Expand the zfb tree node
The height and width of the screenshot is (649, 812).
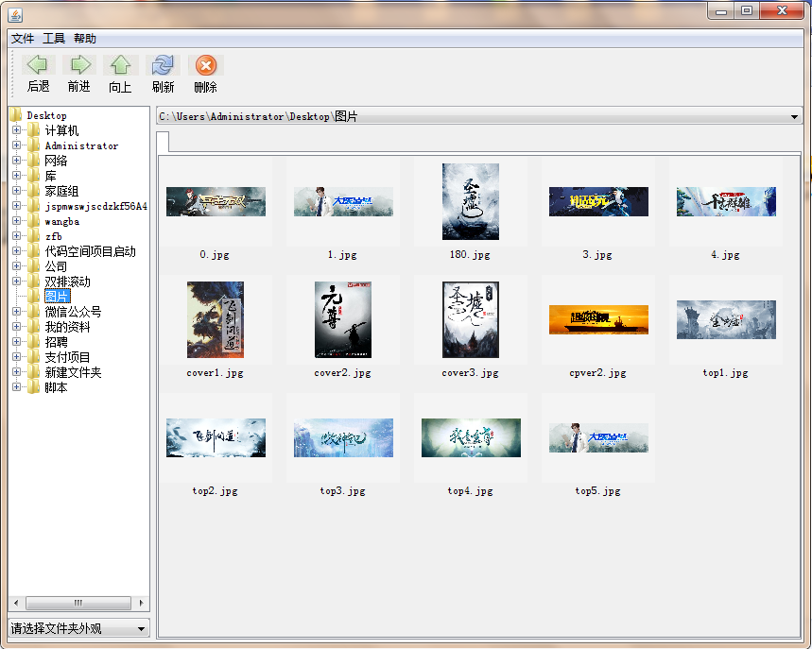point(17,235)
